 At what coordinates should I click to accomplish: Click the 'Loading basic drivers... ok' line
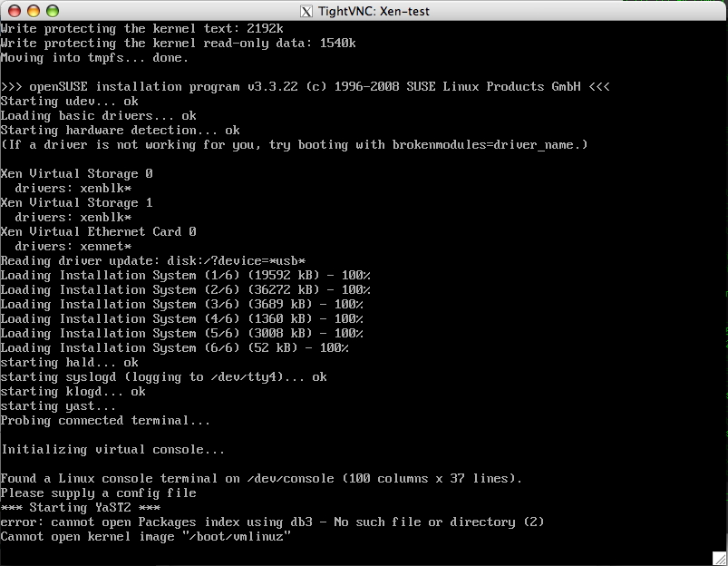click(98, 116)
